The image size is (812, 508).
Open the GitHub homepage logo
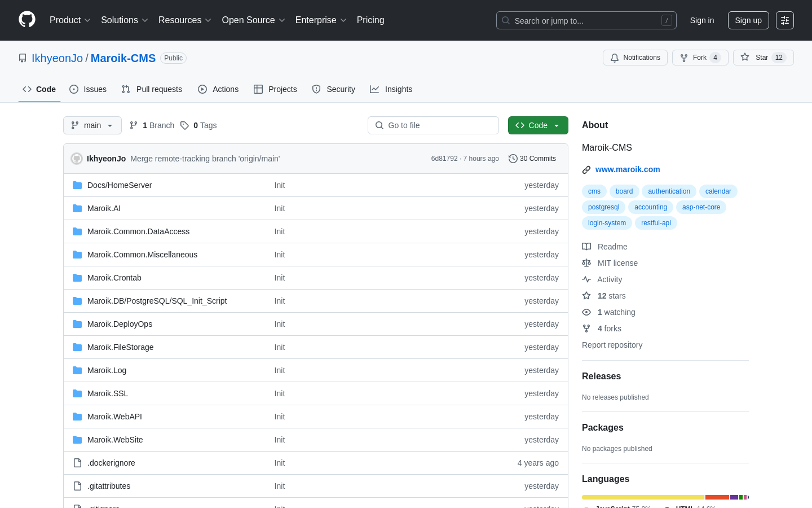click(x=27, y=20)
